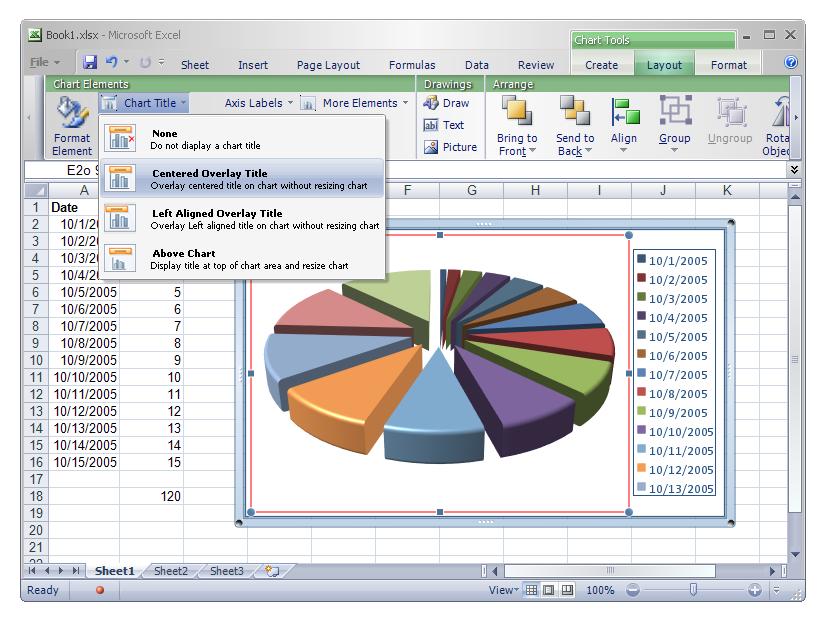The image size is (820, 621).
Task: Open the More Elements dropdown
Action: pyautogui.click(x=355, y=103)
